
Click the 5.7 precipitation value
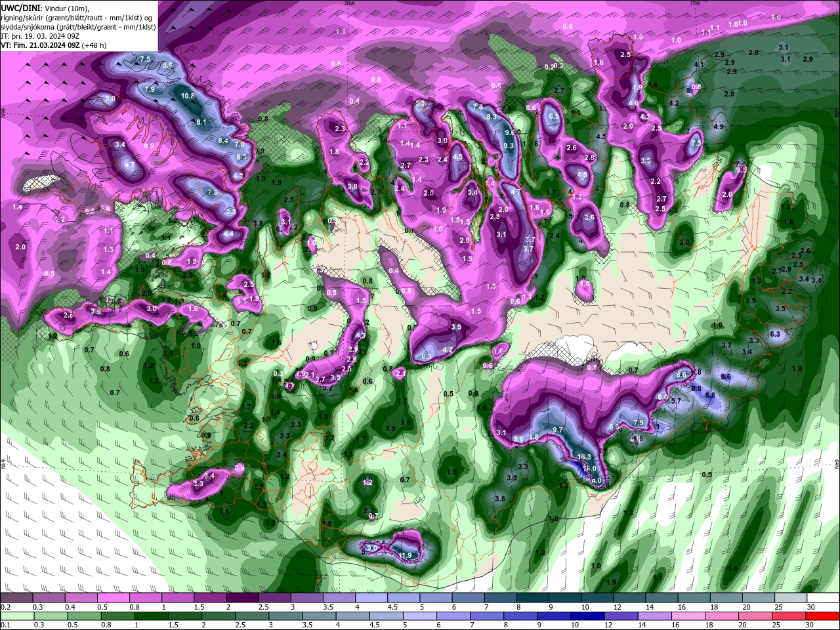[x=676, y=400]
